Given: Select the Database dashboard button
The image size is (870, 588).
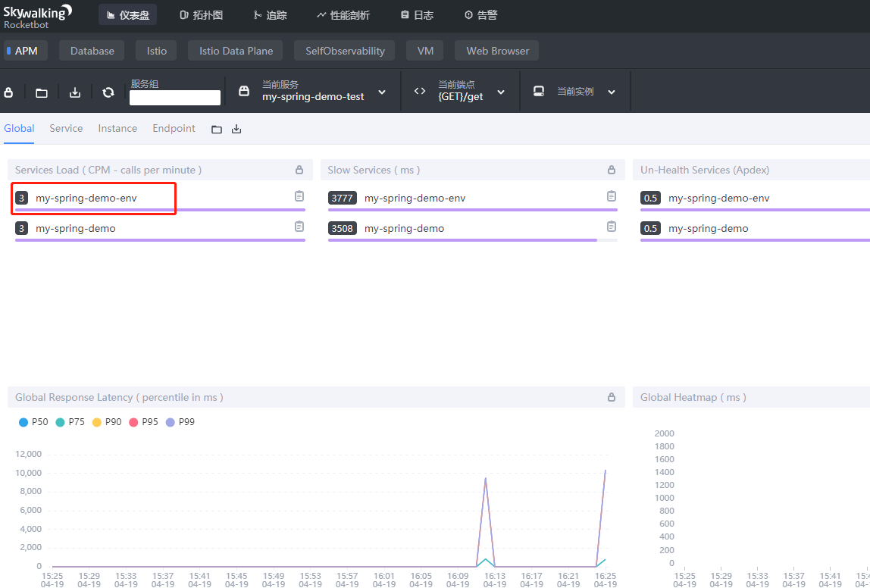Looking at the screenshot, I should pyautogui.click(x=92, y=51).
